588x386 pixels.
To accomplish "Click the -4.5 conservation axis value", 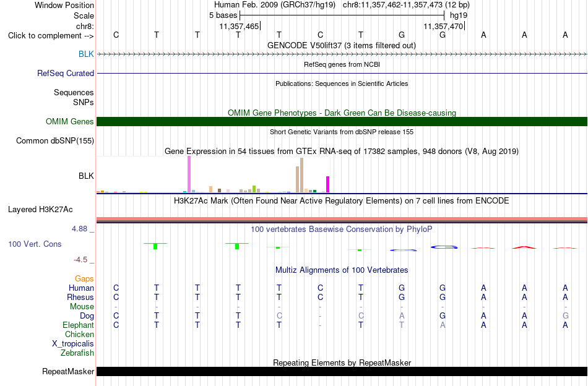I will tap(80, 260).
